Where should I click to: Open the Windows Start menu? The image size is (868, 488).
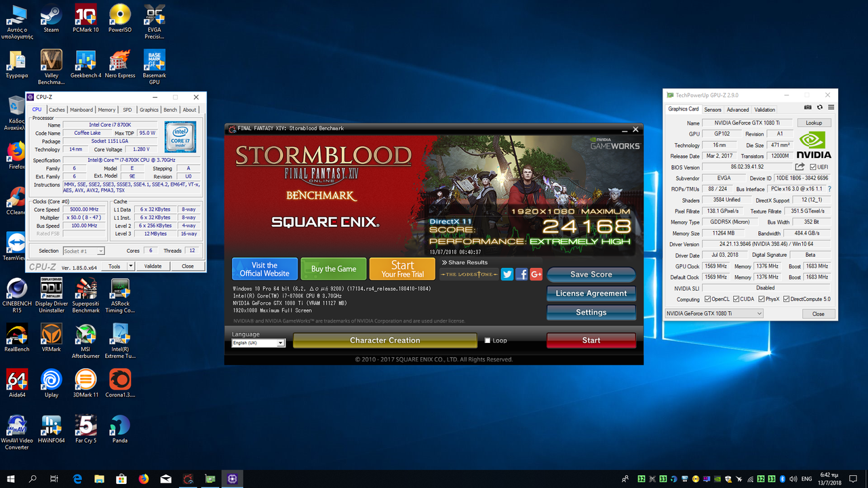click(x=10, y=479)
